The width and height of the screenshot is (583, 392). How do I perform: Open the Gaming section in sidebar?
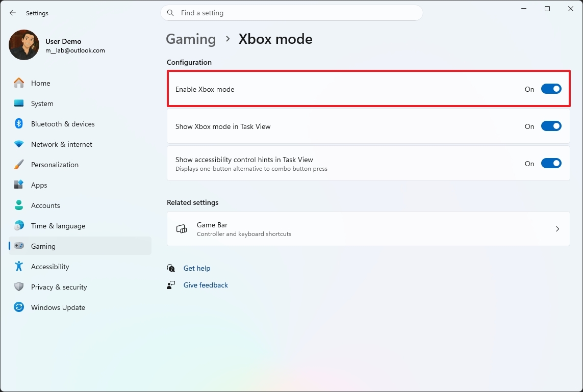[43, 246]
